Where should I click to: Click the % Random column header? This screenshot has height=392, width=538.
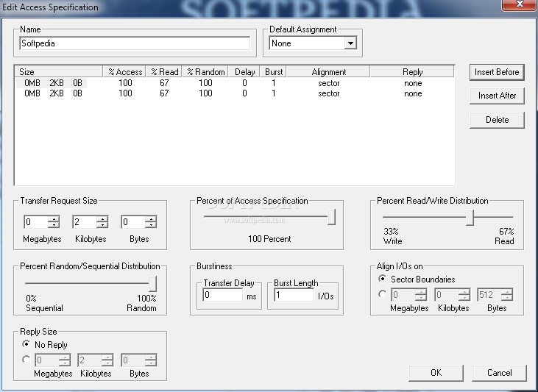pyautogui.click(x=205, y=71)
